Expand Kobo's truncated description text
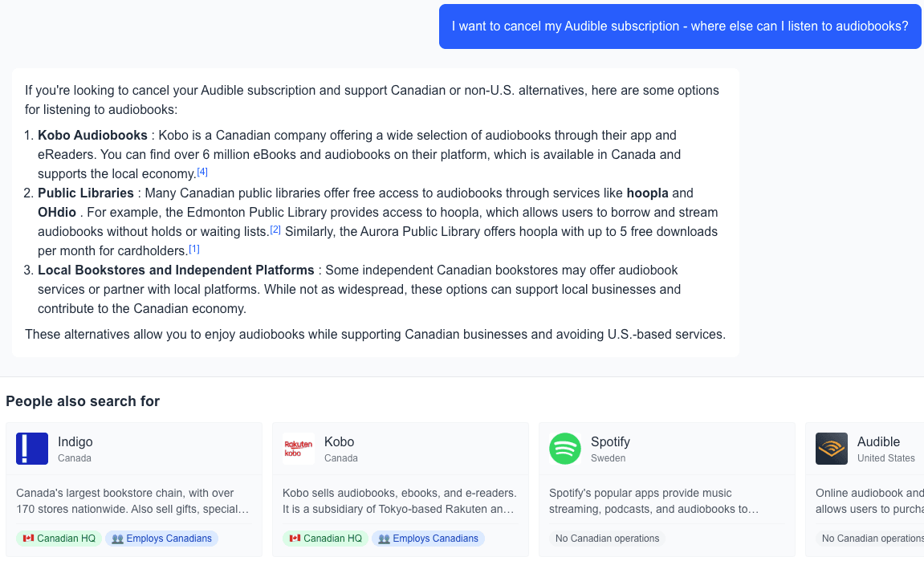This screenshot has width=924, height=561. click(x=400, y=502)
